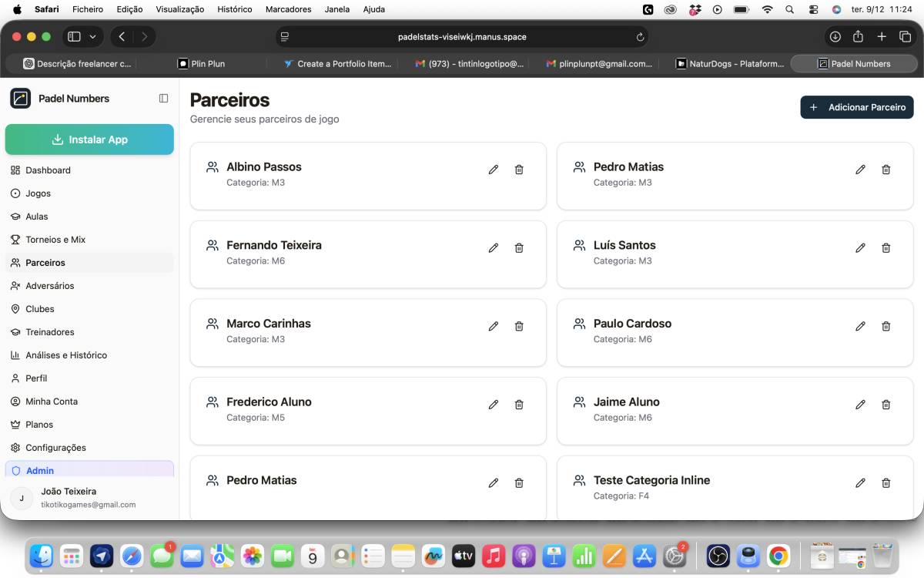Click the Adicionar Parceiro button
Viewport: 924px width, 578px height.
(857, 107)
